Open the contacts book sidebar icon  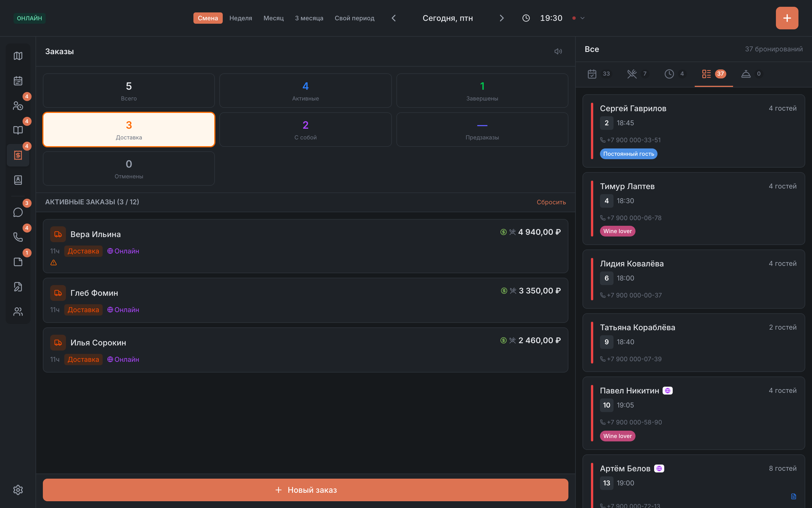[18, 180]
